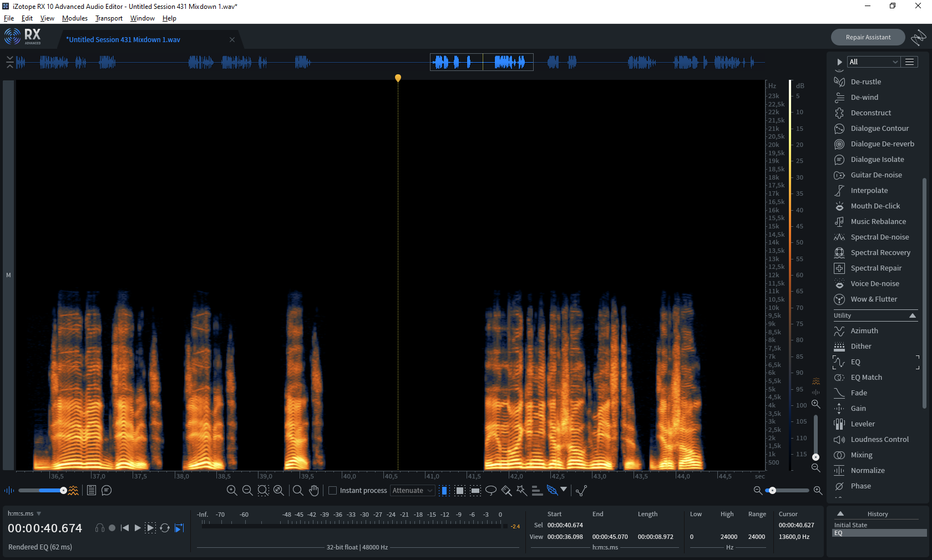Toggle headphone input monitoring
The width and height of the screenshot is (932, 560).
tap(100, 528)
